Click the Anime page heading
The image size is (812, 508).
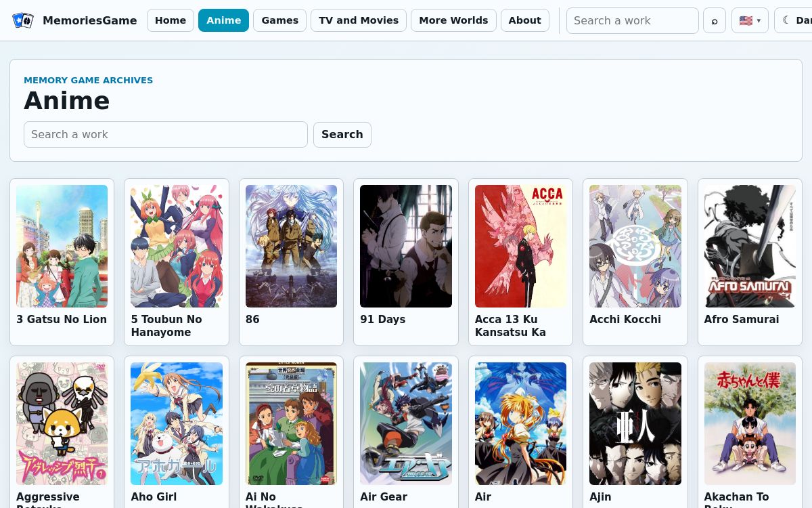click(67, 100)
